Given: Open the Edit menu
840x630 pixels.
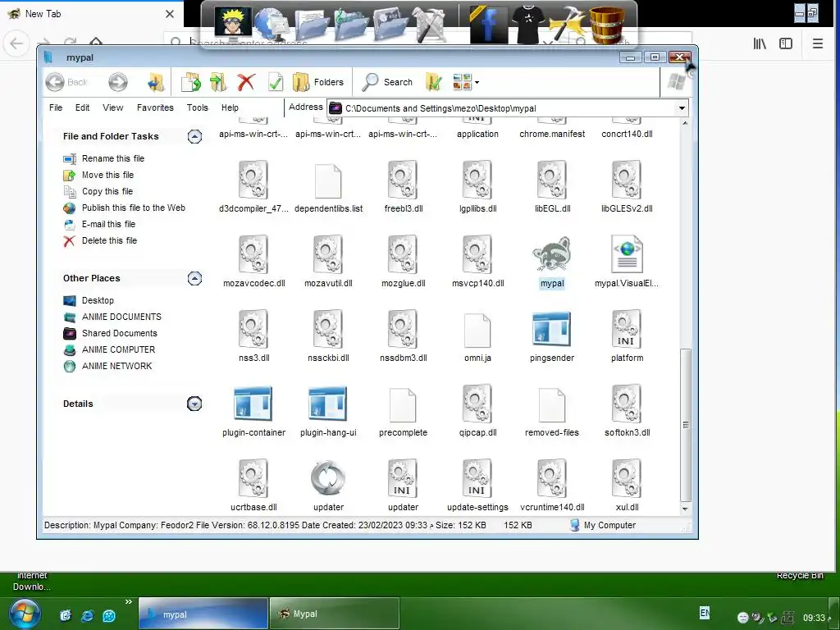Looking at the screenshot, I should [x=83, y=107].
